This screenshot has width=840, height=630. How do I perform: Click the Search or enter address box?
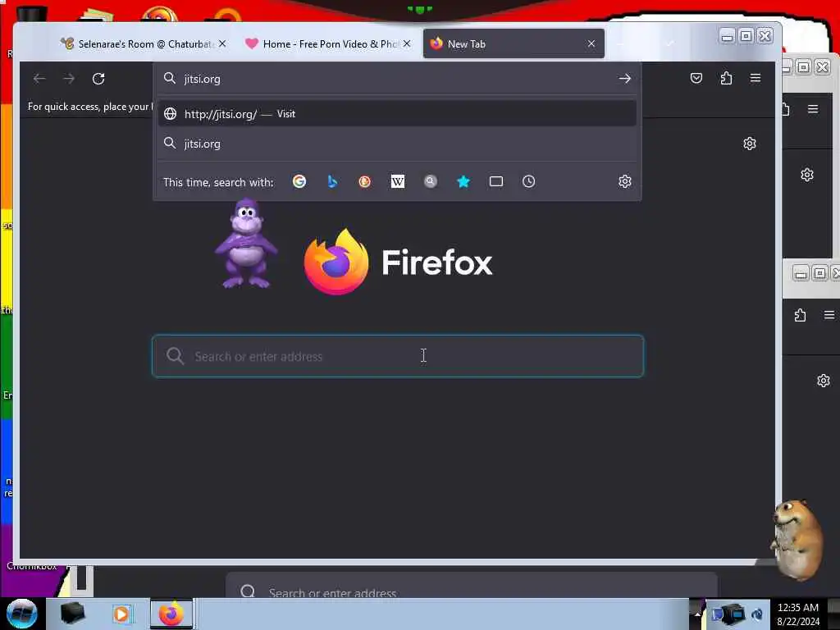(x=398, y=356)
